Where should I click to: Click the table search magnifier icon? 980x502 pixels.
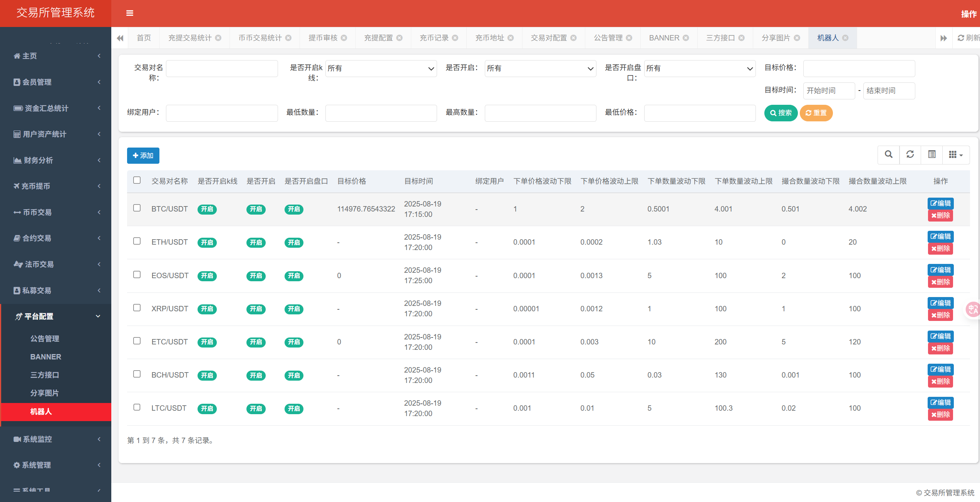[x=889, y=155]
